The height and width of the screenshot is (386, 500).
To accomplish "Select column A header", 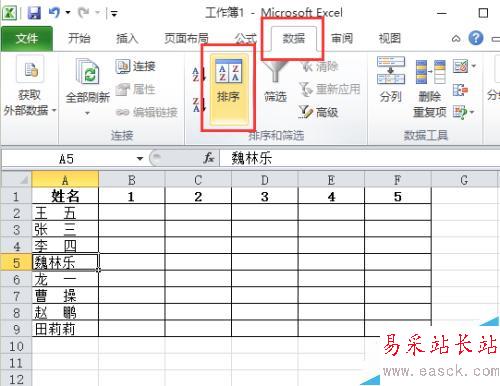I will 65,180.
